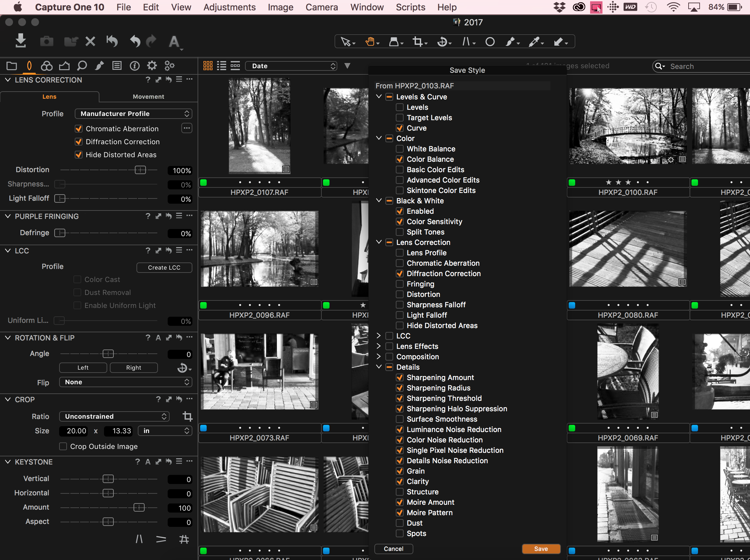Image resolution: width=750 pixels, height=560 pixels.
Task: Click the Keystone Amount slider handle
Action: tap(139, 507)
